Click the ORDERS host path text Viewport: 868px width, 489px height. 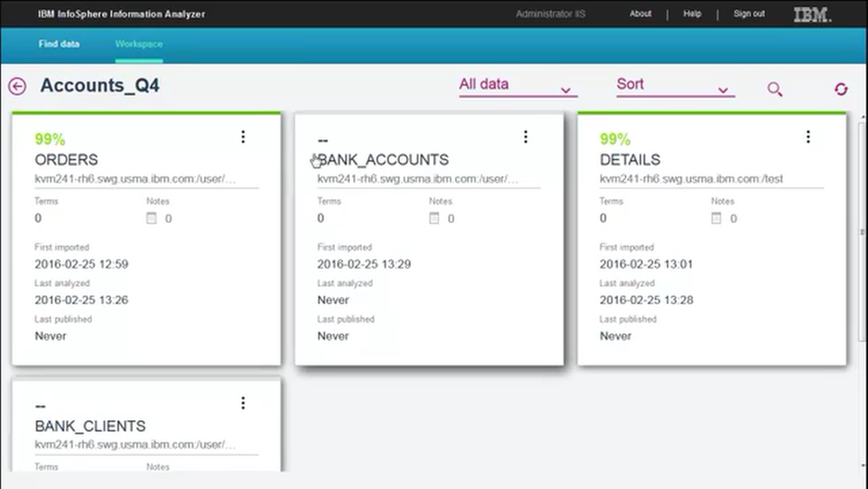point(135,179)
